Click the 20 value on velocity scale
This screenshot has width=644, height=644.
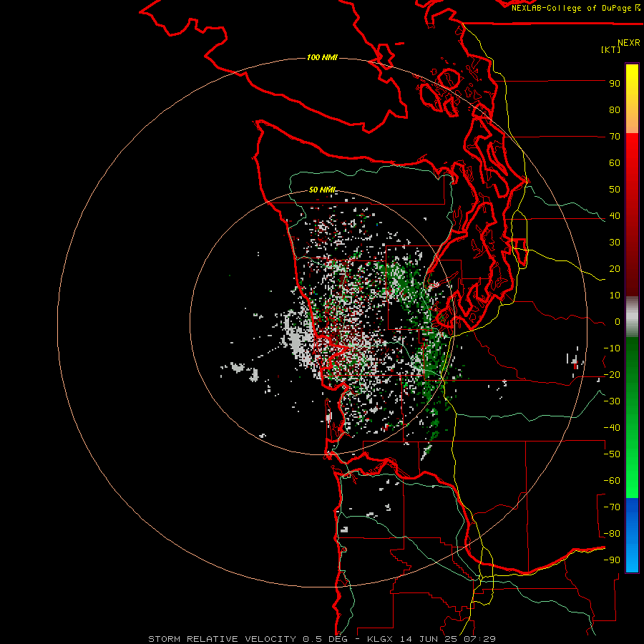[x=615, y=269]
